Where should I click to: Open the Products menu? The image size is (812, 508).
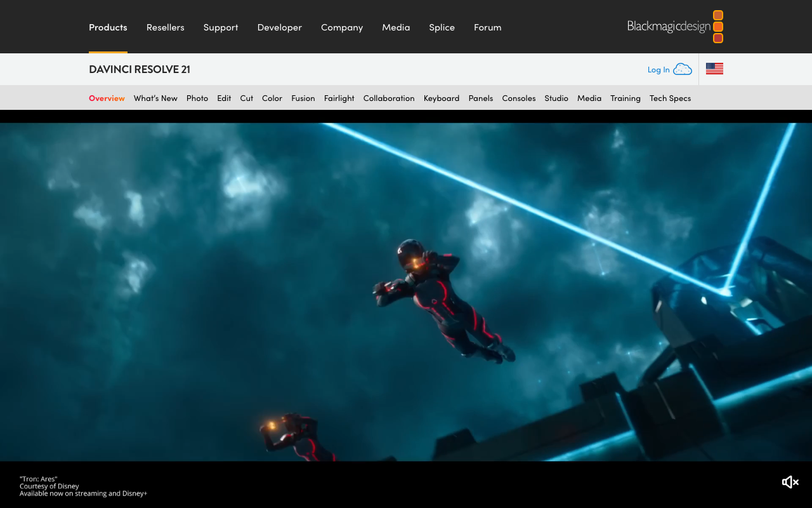click(x=108, y=27)
